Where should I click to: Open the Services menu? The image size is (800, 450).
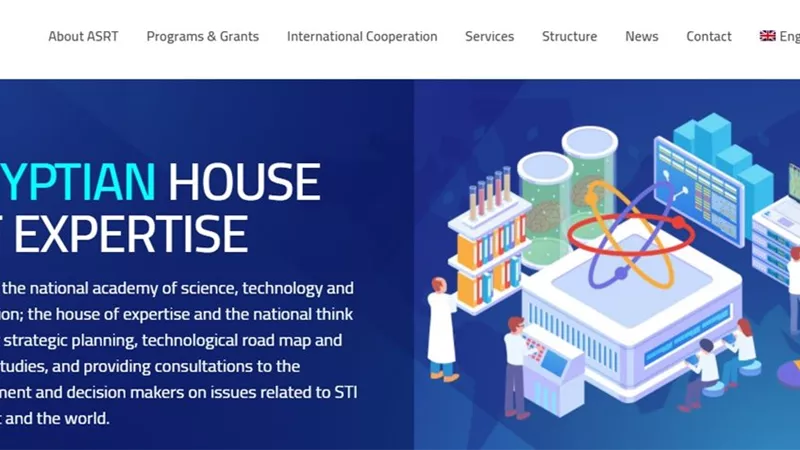pyautogui.click(x=489, y=36)
